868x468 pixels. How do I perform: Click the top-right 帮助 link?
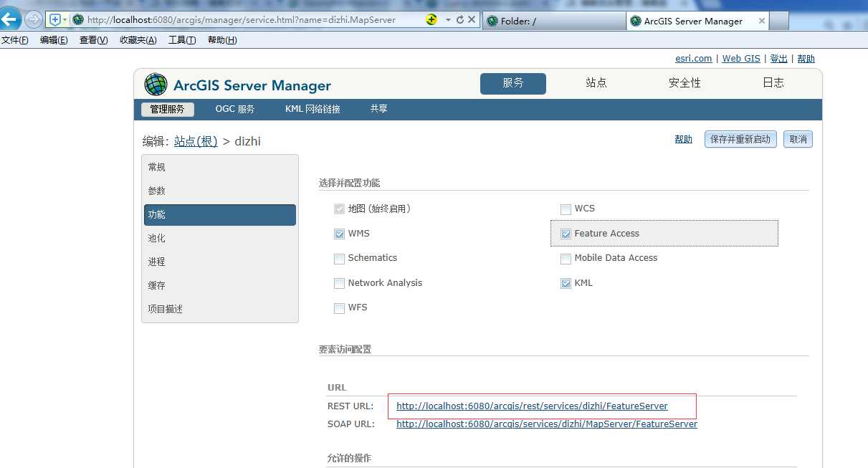click(x=806, y=59)
